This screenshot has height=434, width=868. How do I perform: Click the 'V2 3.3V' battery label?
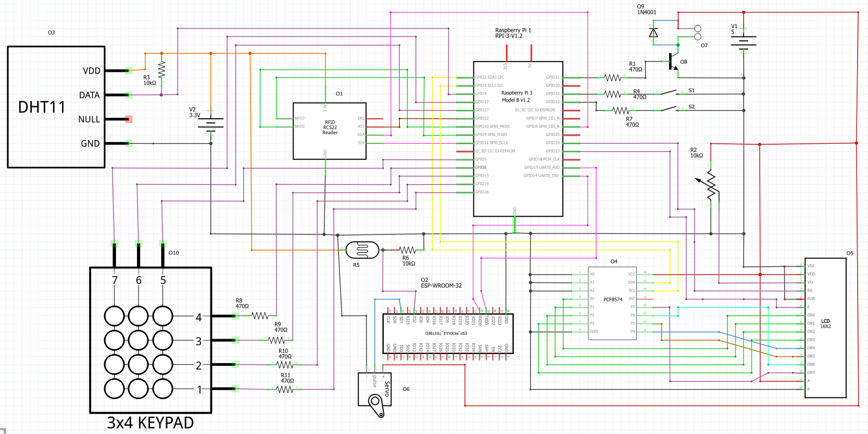pos(195,113)
